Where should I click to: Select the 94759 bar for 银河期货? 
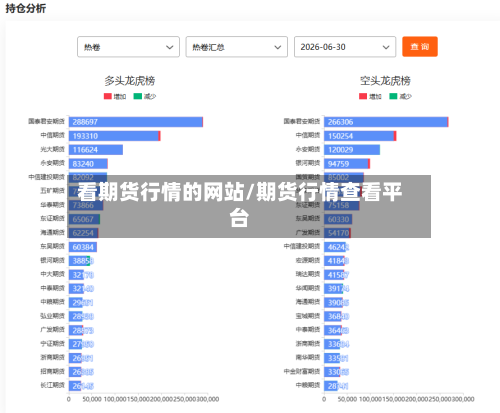(x=347, y=164)
